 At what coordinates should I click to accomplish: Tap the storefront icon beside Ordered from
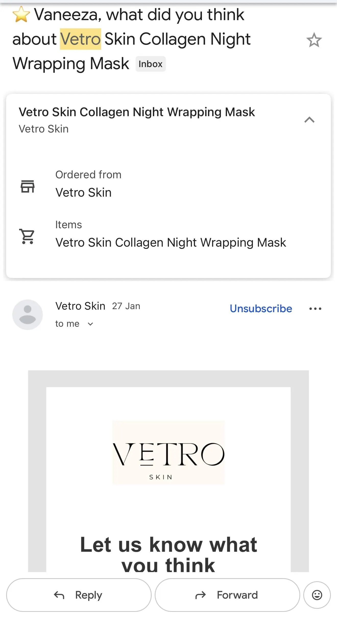coord(28,186)
